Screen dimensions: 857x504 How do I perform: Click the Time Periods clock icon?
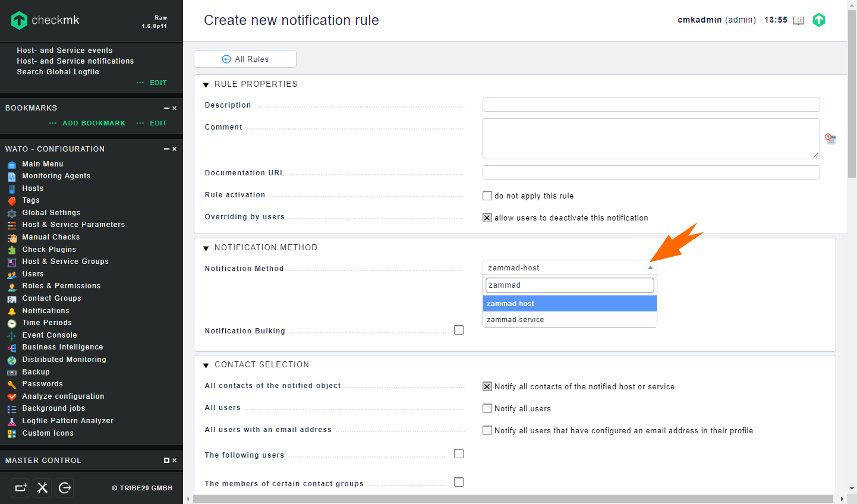coord(12,323)
